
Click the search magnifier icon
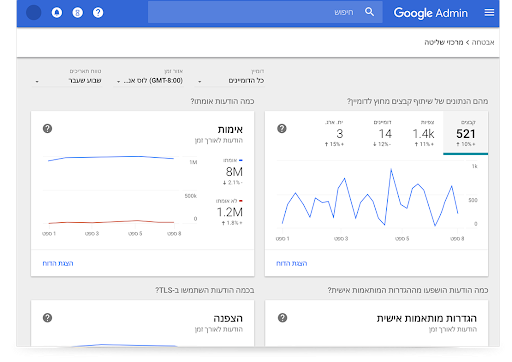coord(369,12)
